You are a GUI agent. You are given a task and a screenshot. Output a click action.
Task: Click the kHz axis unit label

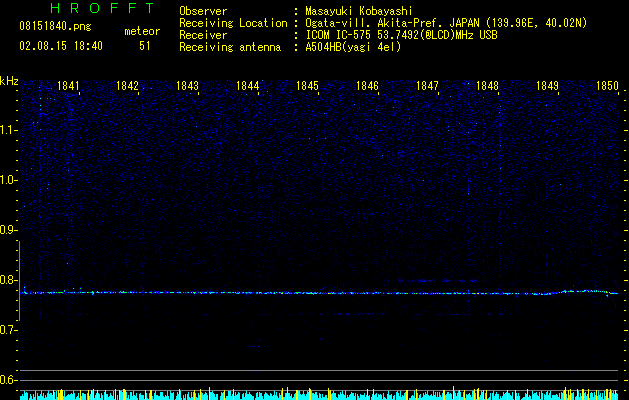(x=9, y=81)
